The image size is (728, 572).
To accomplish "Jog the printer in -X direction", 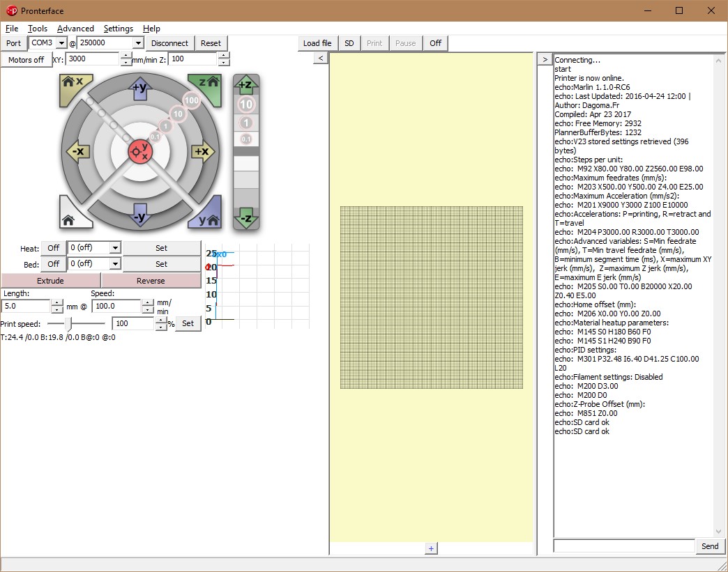I will pyautogui.click(x=76, y=151).
